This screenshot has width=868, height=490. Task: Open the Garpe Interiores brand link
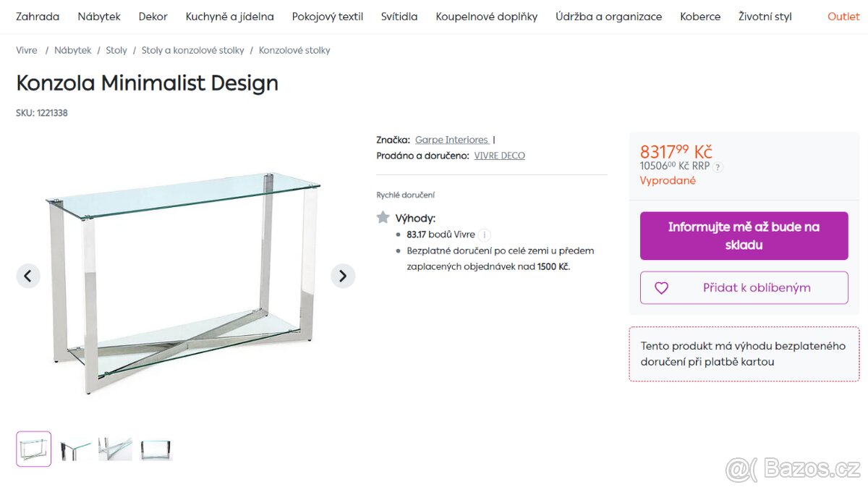pos(451,140)
